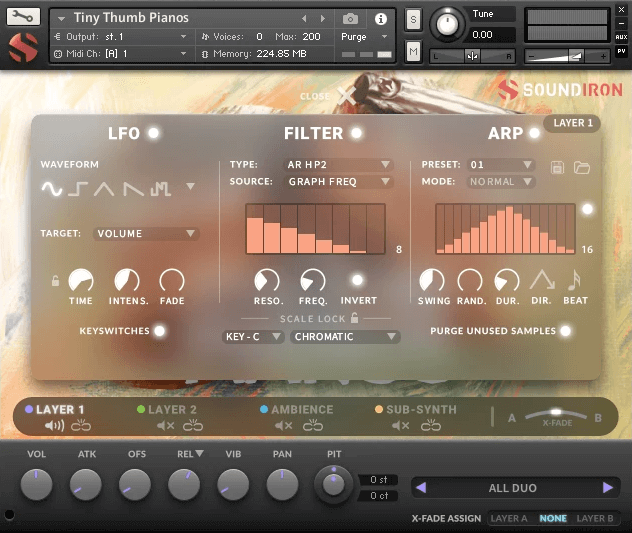Unmute the Ambience speaker icon
This screenshot has width=632, height=533.
(x=283, y=425)
